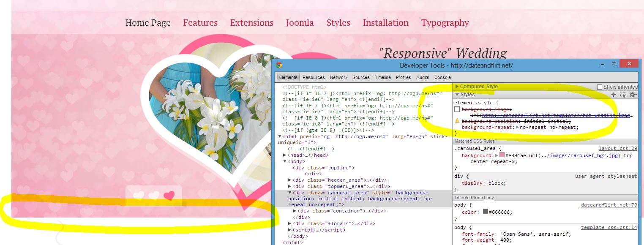Enable the Show inherited checkbox
Screen dimensions: 644x245
tap(599, 87)
